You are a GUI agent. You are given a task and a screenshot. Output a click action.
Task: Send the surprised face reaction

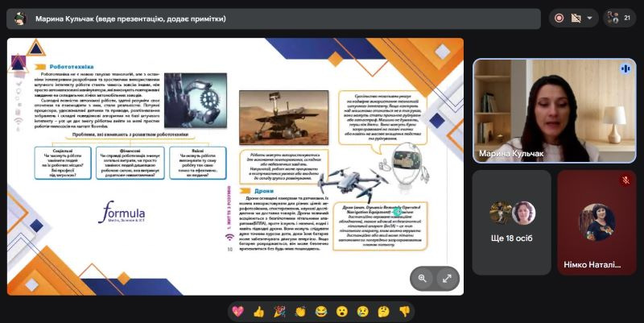pyautogui.click(x=342, y=311)
